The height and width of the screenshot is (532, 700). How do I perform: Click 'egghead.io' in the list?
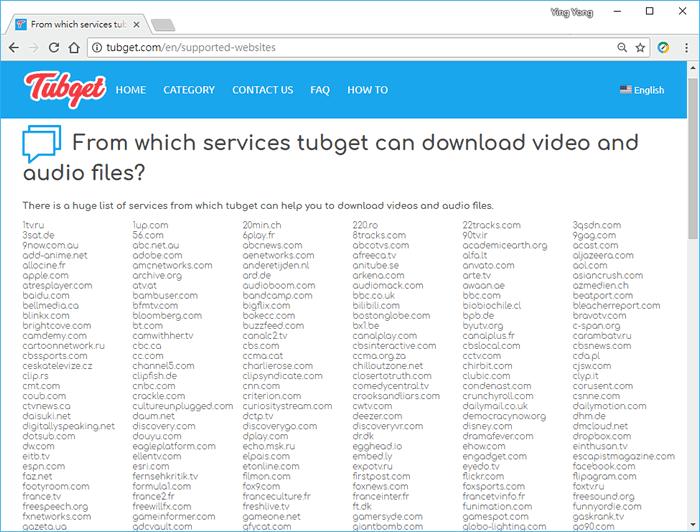coord(377,446)
